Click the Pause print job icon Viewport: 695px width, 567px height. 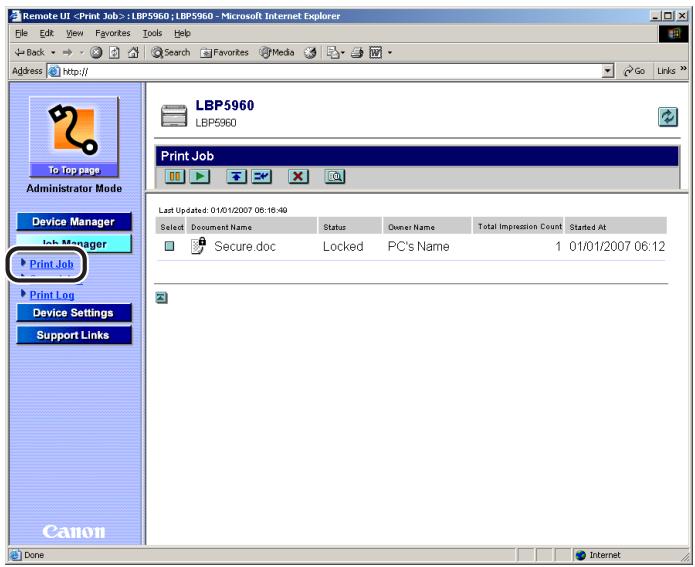175,176
